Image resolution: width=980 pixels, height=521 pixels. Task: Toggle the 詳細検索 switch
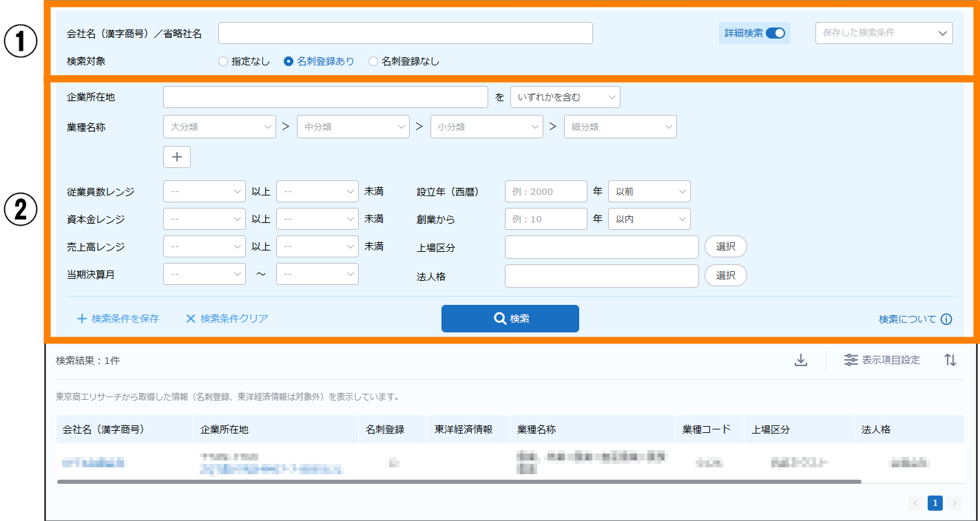[x=775, y=33]
